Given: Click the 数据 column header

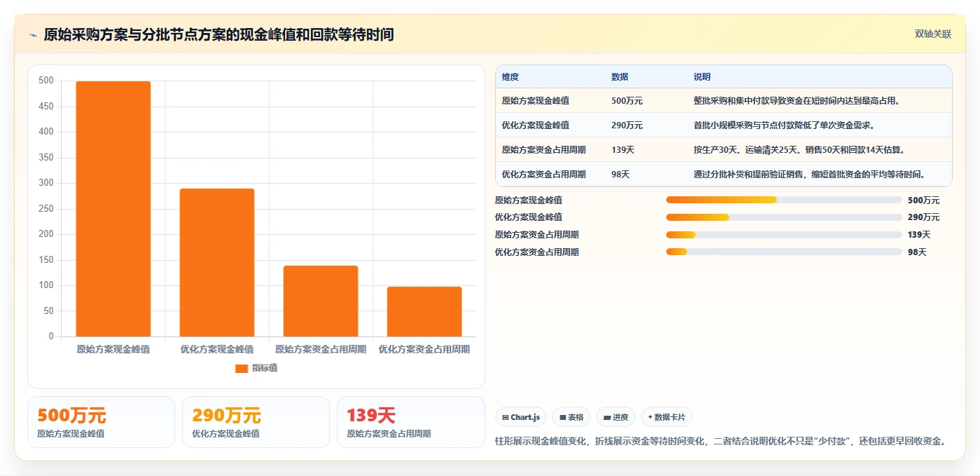Looking at the screenshot, I should click(620, 77).
